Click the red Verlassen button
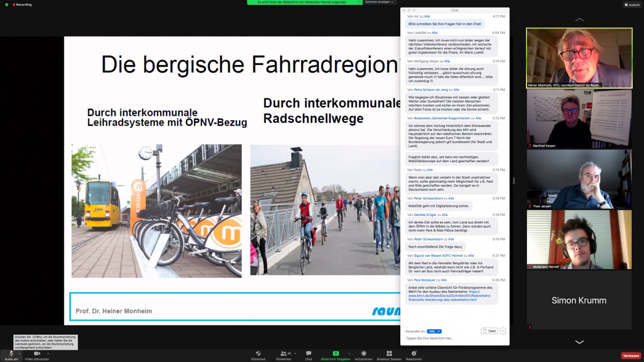This screenshot has width=644, height=362. pos(631,356)
